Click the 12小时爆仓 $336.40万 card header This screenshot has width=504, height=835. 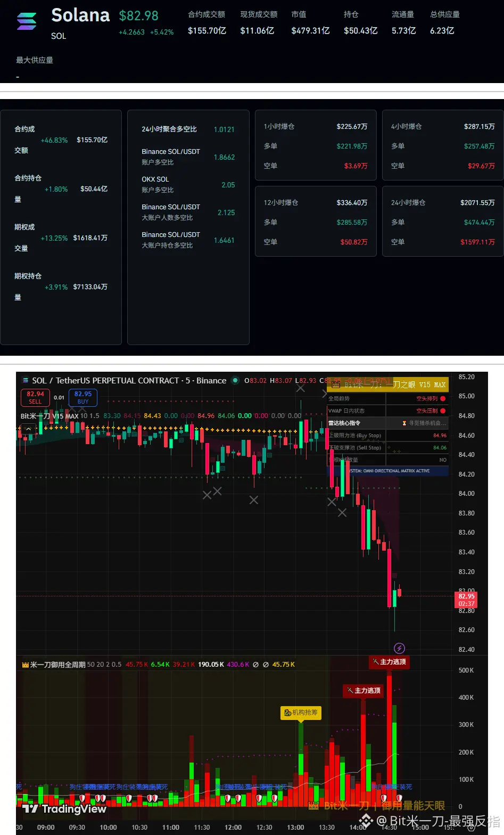pos(316,203)
